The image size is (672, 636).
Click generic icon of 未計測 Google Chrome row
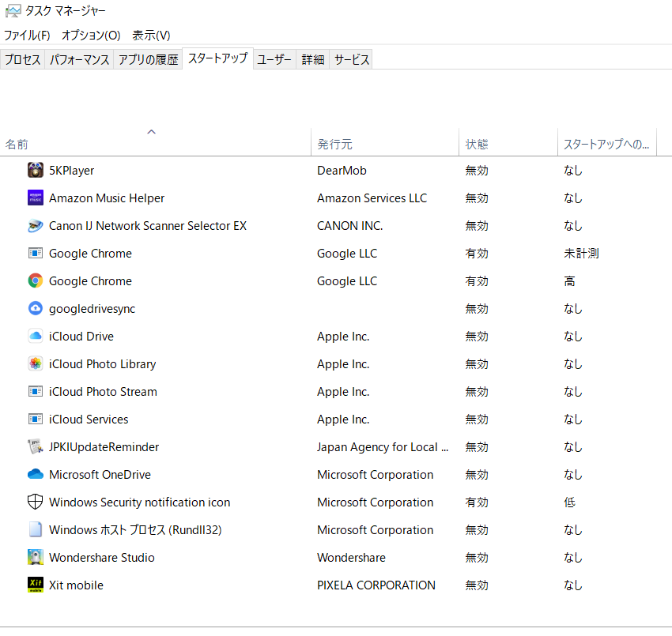[36, 253]
